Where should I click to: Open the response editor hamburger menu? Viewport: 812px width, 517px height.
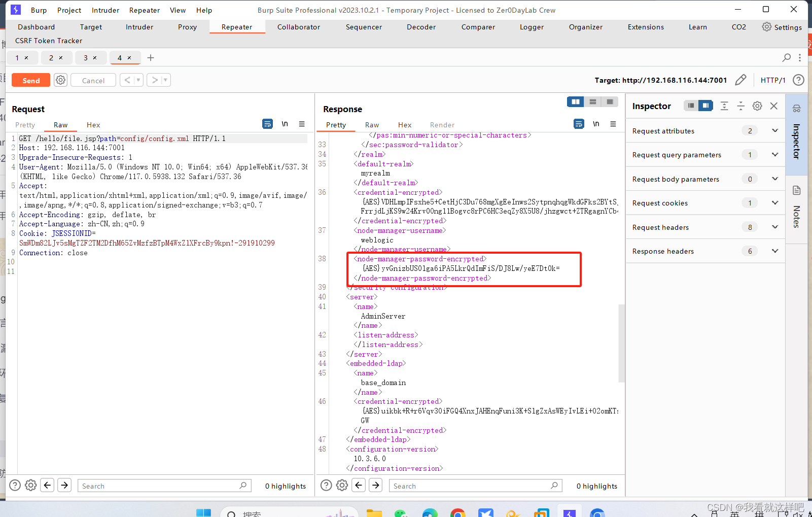[x=613, y=124]
